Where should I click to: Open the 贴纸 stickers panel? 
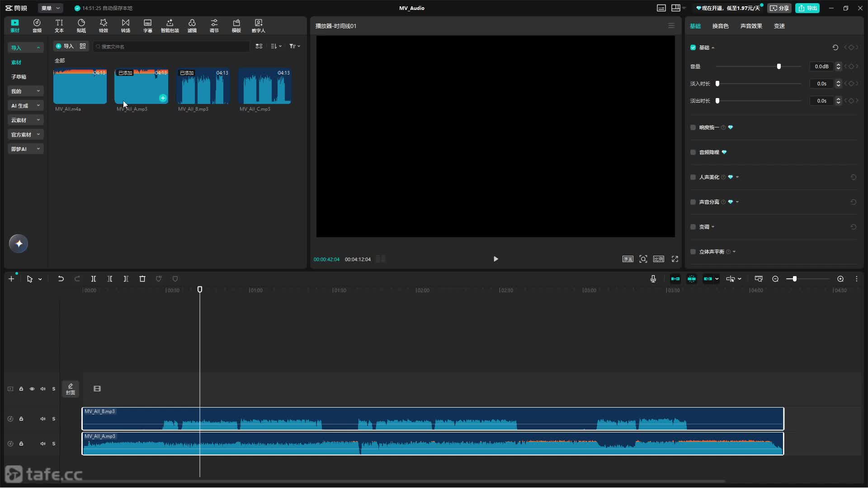(81, 26)
